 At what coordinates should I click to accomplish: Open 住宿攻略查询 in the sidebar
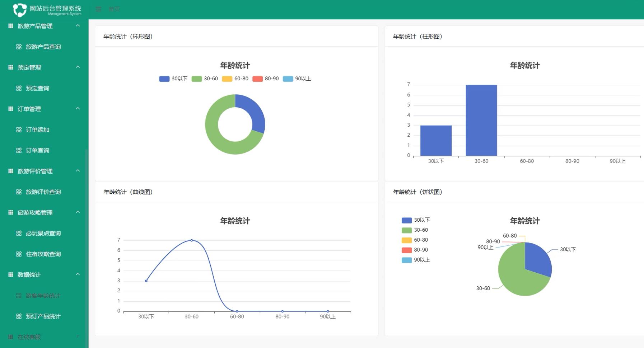pos(43,254)
